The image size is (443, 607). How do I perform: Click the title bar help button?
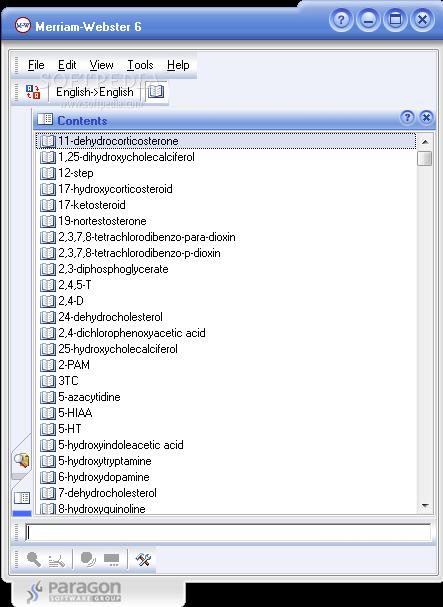tap(341, 19)
